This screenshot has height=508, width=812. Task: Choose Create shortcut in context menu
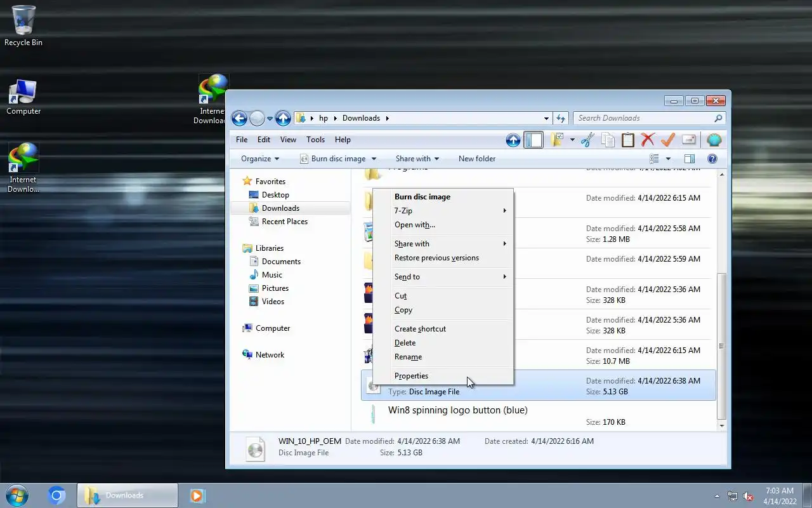click(443, 329)
